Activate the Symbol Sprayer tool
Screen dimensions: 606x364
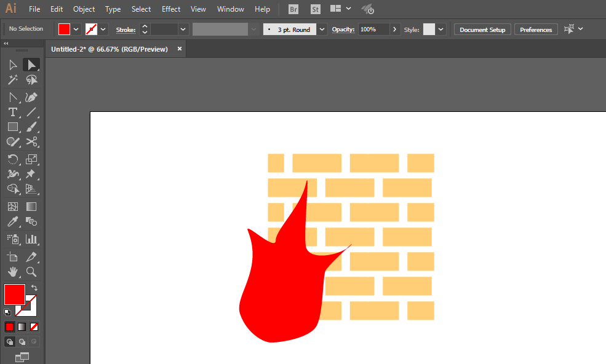point(13,239)
